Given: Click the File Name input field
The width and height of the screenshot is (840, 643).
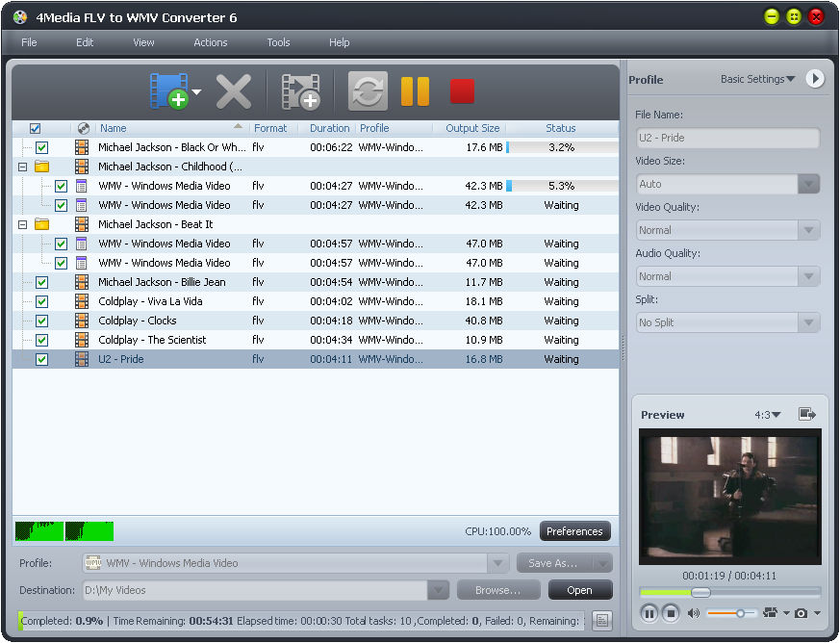Looking at the screenshot, I should (727, 138).
